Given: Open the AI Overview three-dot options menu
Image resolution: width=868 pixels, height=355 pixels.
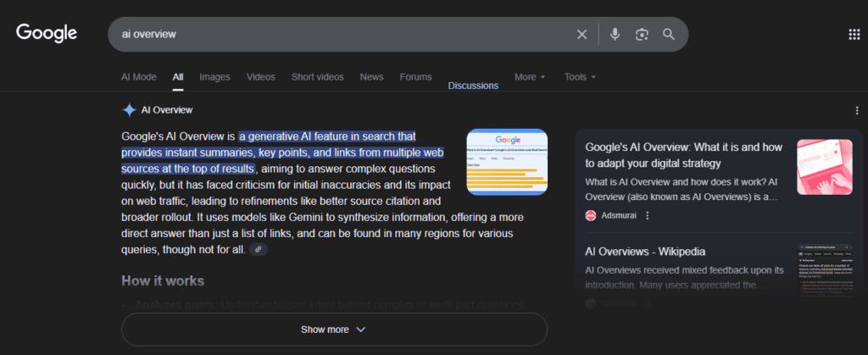Looking at the screenshot, I should click(x=857, y=110).
